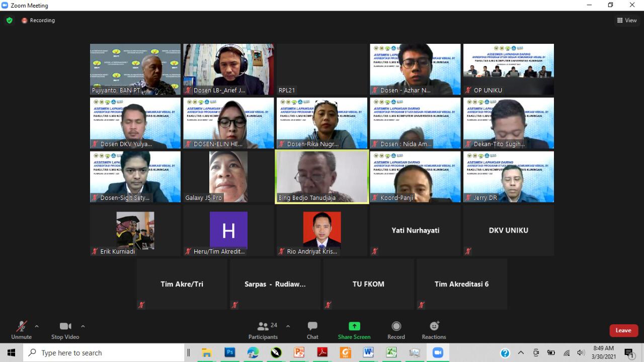Open Photoshop from the taskbar
644x362 pixels.
(229, 352)
